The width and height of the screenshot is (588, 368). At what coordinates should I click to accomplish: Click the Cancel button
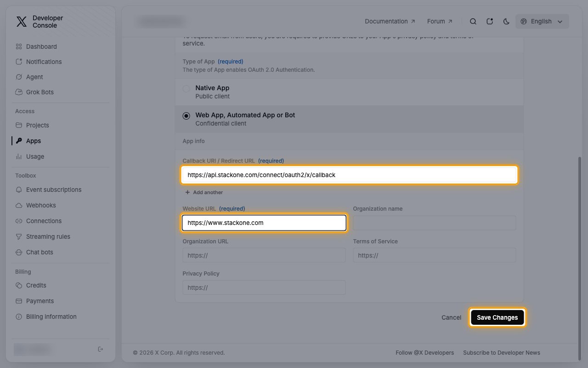coord(451,317)
